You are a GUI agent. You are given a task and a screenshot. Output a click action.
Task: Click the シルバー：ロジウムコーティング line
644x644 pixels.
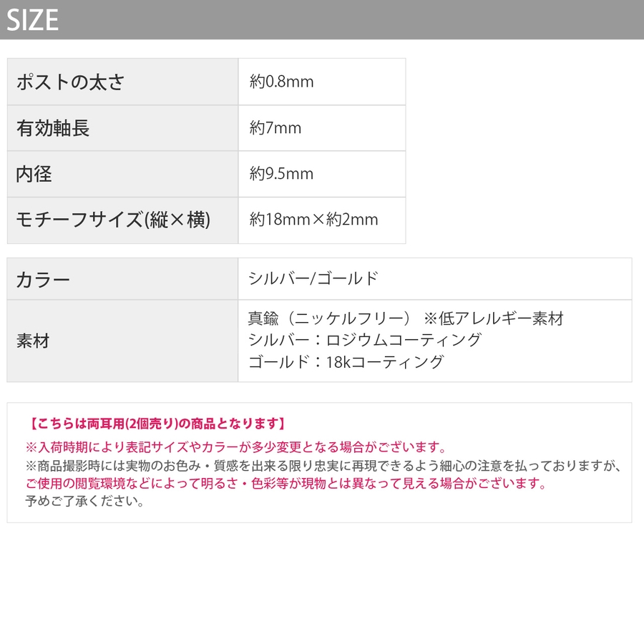pos(364,340)
